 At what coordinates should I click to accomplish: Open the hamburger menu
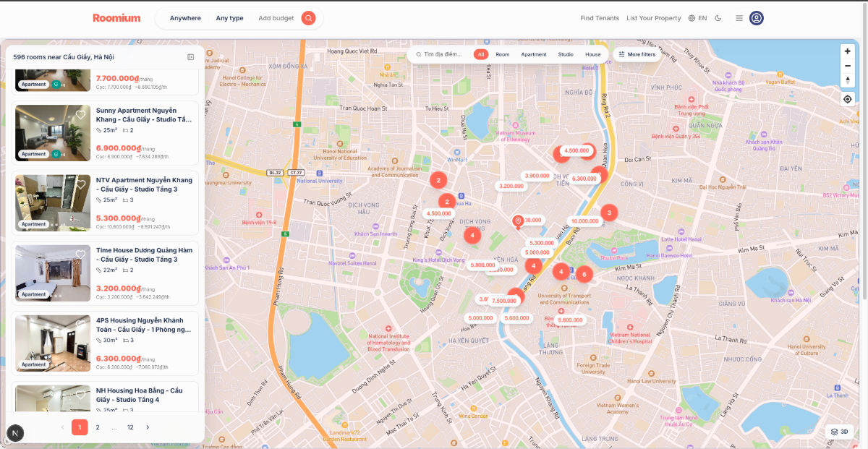[739, 18]
